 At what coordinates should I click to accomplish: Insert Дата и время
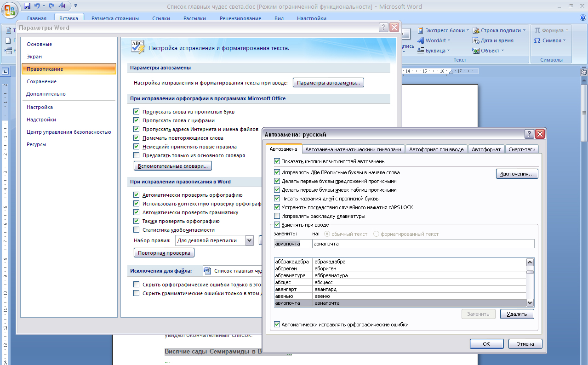[493, 40]
